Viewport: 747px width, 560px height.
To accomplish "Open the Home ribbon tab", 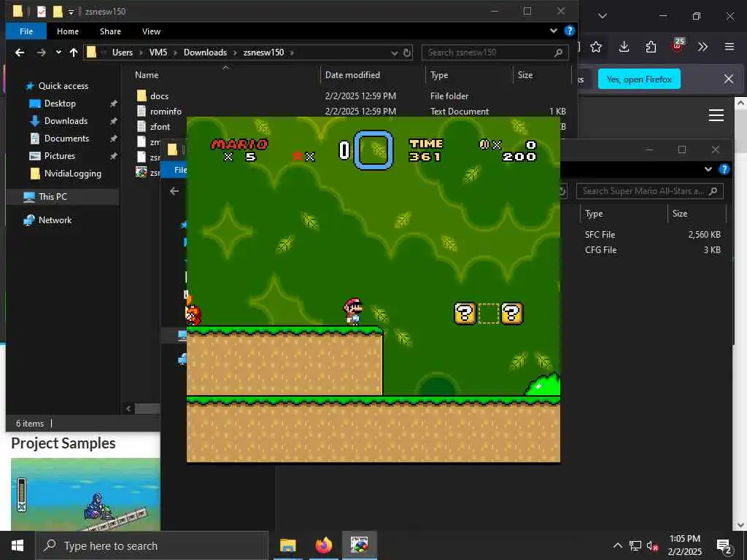I will [x=68, y=31].
